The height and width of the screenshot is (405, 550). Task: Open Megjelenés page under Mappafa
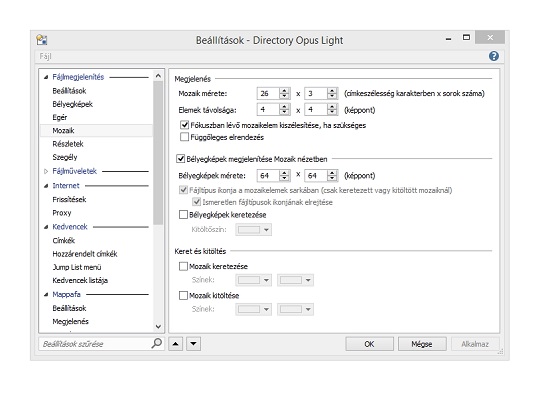click(x=71, y=322)
